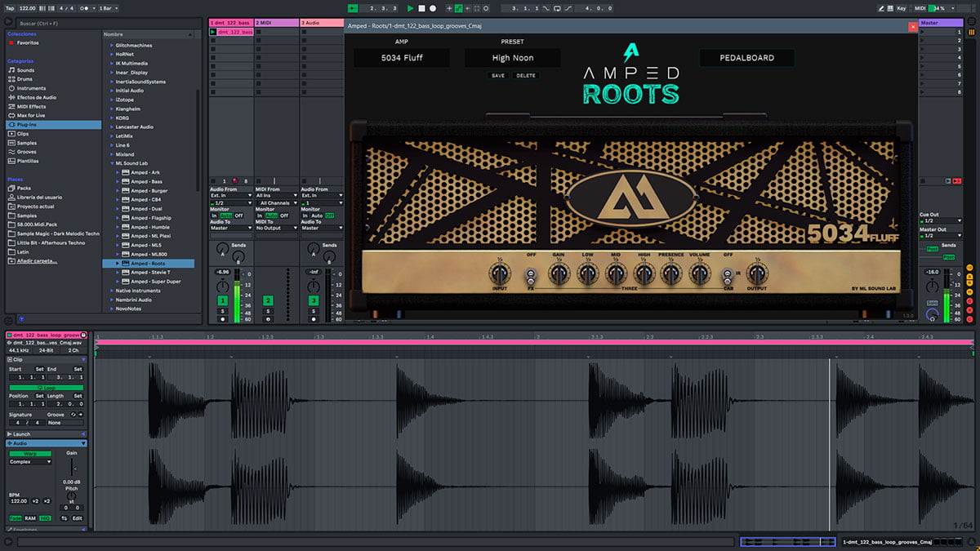The width and height of the screenshot is (980, 551).
Task: Open the Grooves category
Action: point(27,152)
